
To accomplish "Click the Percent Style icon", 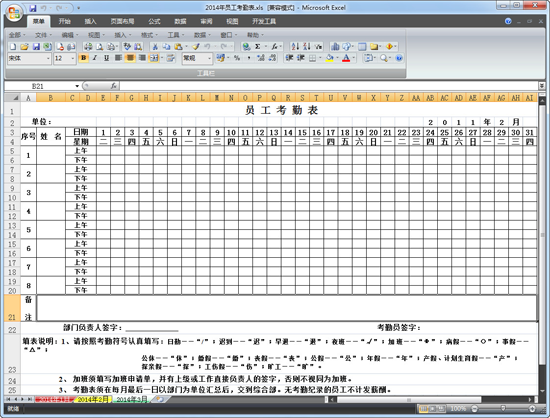I will click(237, 58).
